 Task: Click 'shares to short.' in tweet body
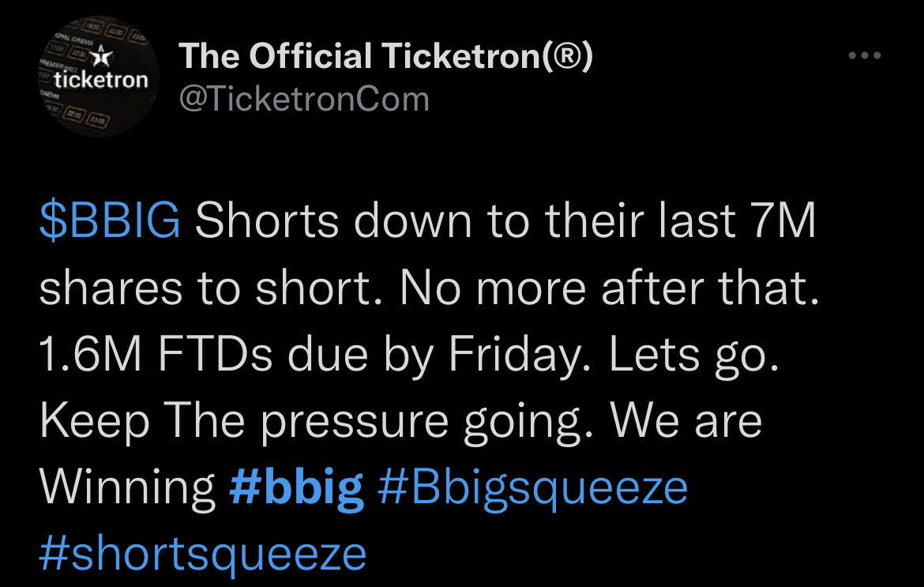210,289
